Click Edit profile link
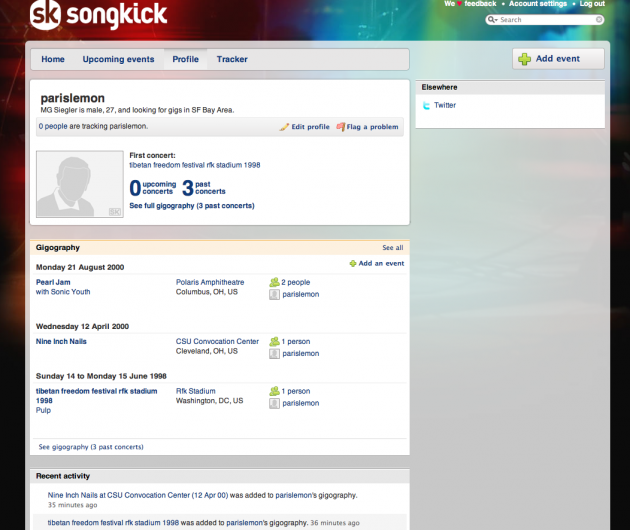Image resolution: width=630 pixels, height=530 pixels. [x=310, y=127]
